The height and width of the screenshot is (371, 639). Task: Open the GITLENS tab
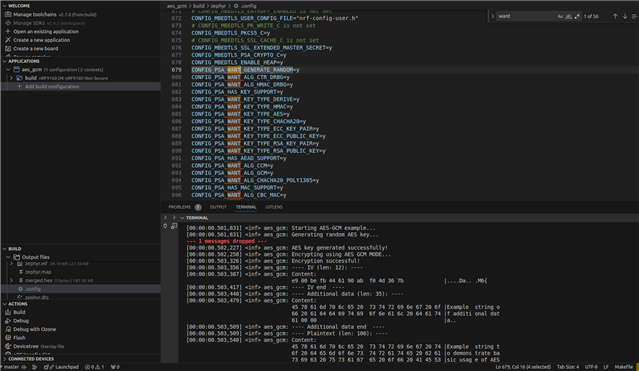click(x=274, y=207)
